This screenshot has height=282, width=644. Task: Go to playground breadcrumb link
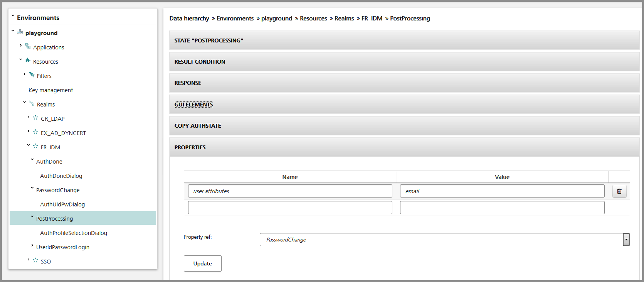pyautogui.click(x=277, y=19)
